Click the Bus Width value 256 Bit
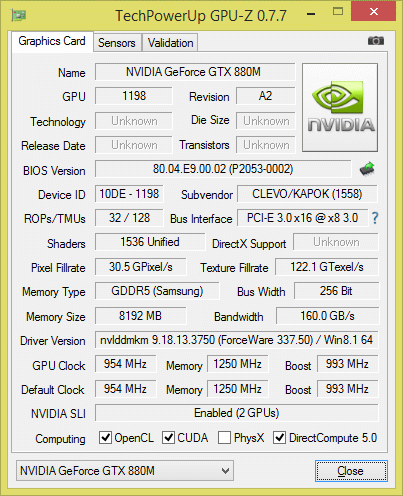The width and height of the screenshot is (403, 496). click(336, 291)
